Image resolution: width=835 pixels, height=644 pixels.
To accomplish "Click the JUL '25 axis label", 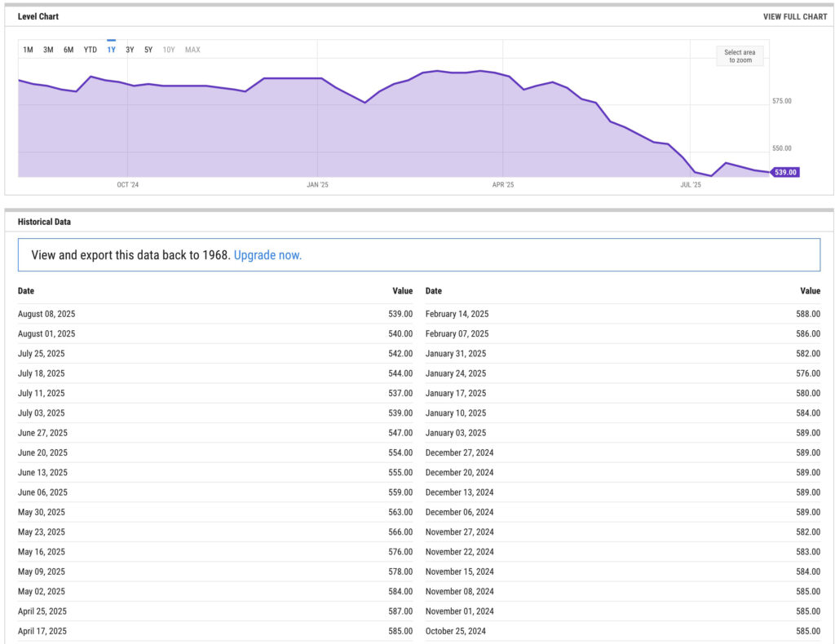I will [x=691, y=185].
